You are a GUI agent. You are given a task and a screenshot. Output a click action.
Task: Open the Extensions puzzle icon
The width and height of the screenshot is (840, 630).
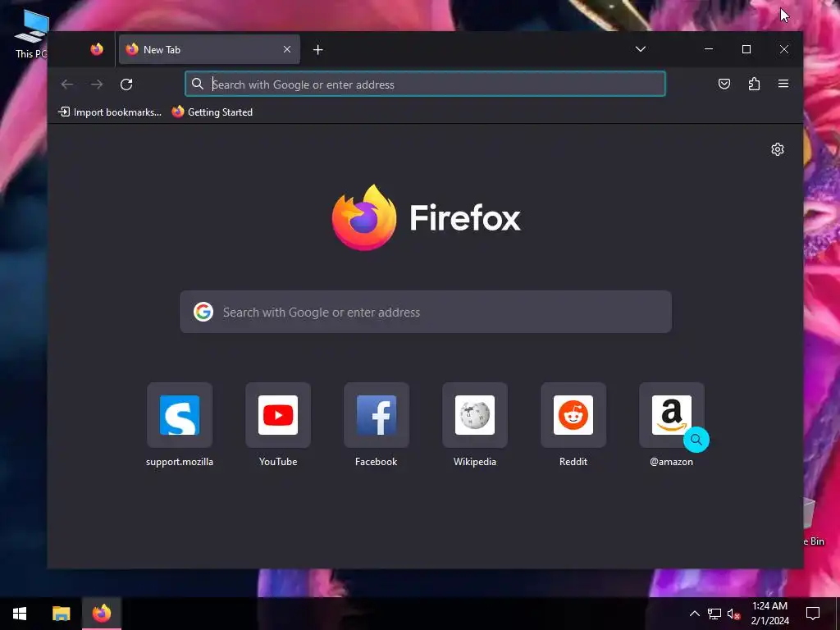click(x=755, y=84)
